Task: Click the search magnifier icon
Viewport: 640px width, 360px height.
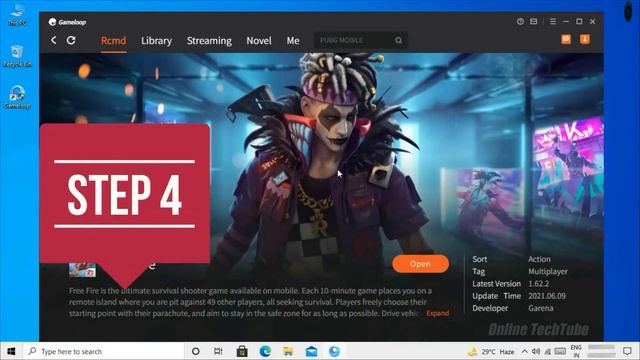Action: tap(398, 40)
